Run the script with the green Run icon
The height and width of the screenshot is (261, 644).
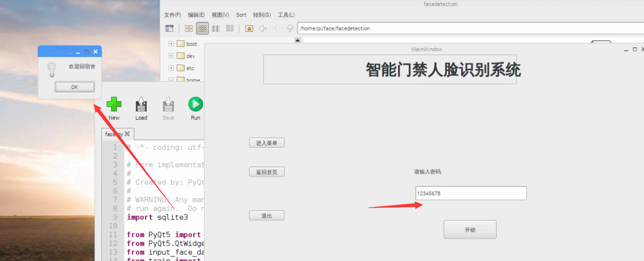tap(195, 104)
